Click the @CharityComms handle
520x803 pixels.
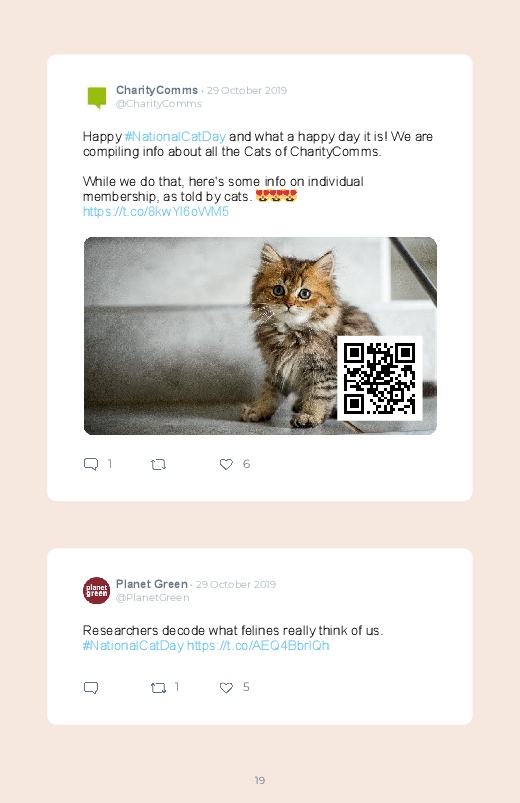(x=159, y=103)
